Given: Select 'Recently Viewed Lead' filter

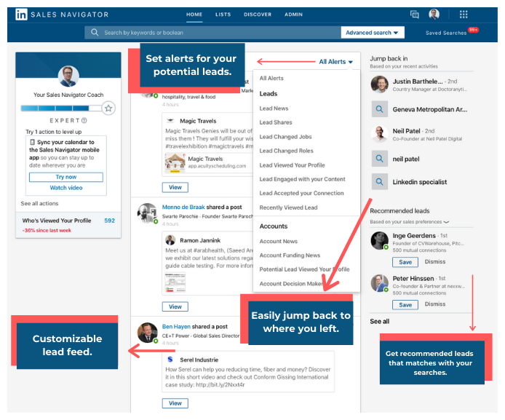Looking at the screenshot, I should click(288, 207).
